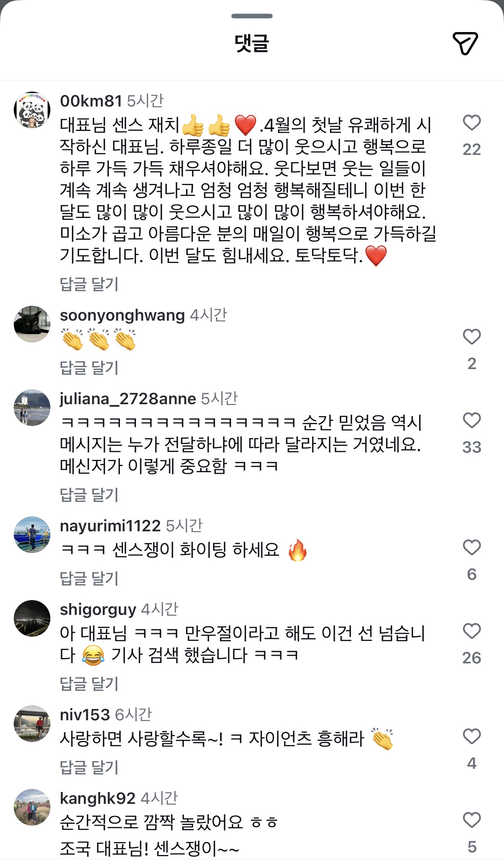The width and height of the screenshot is (504, 868).
Task: Open nayurimi1122 username link
Action: pyautogui.click(x=110, y=526)
